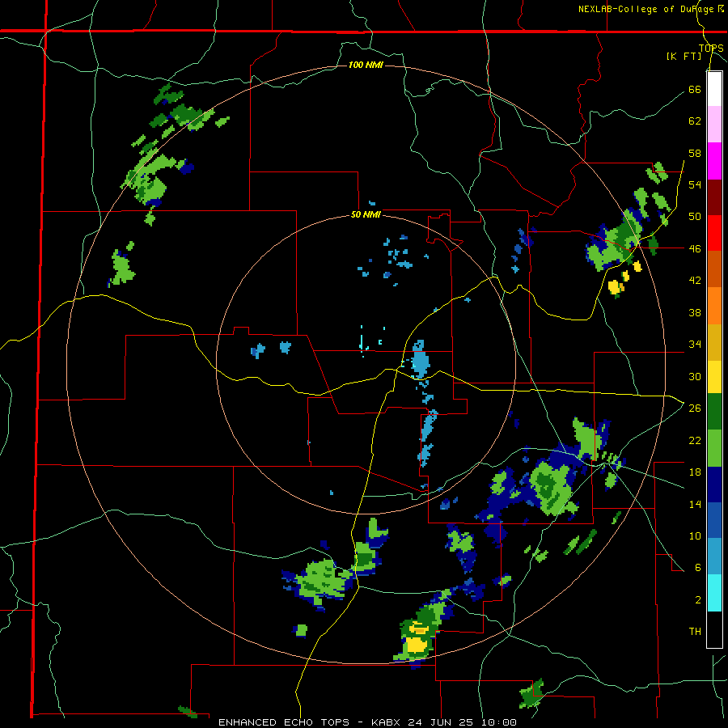Click the '24 JUN 25' date text

(x=442, y=722)
